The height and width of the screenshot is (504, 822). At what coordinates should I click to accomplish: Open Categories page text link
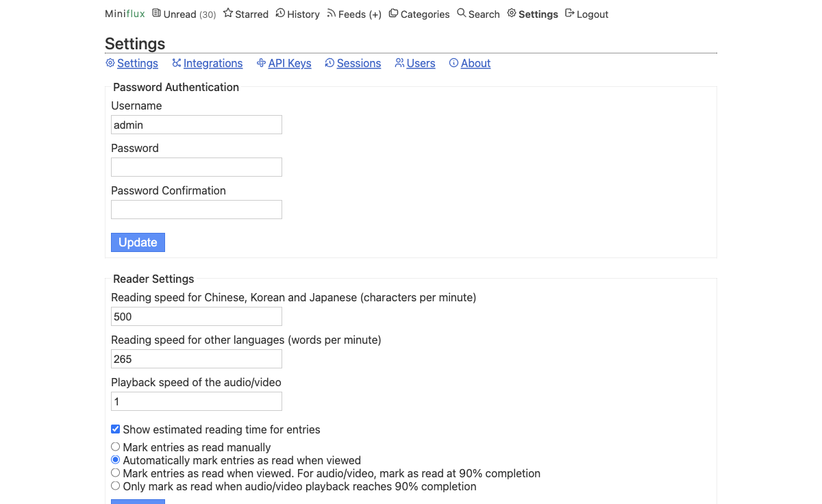click(x=425, y=14)
